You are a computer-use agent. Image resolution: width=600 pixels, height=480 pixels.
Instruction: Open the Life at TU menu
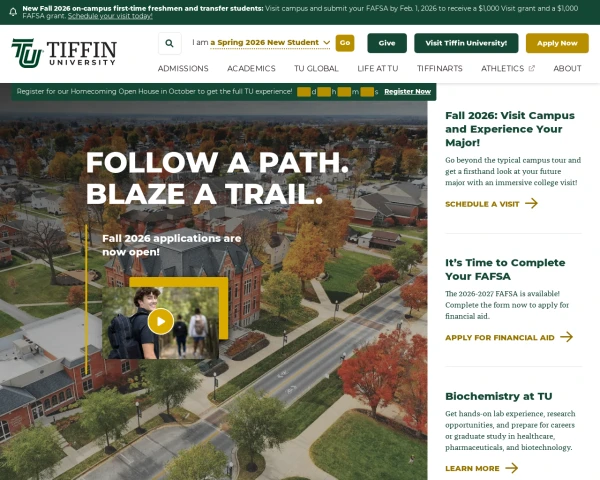[x=378, y=69]
